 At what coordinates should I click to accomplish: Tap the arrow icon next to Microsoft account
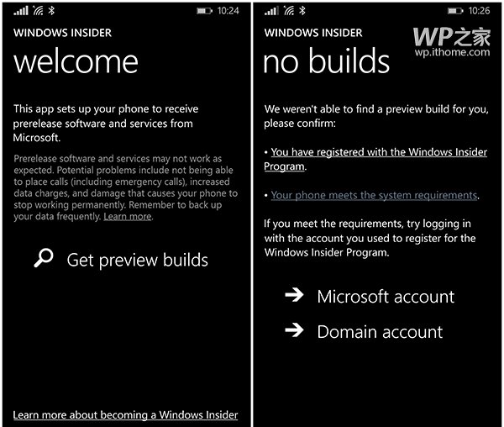click(x=294, y=295)
